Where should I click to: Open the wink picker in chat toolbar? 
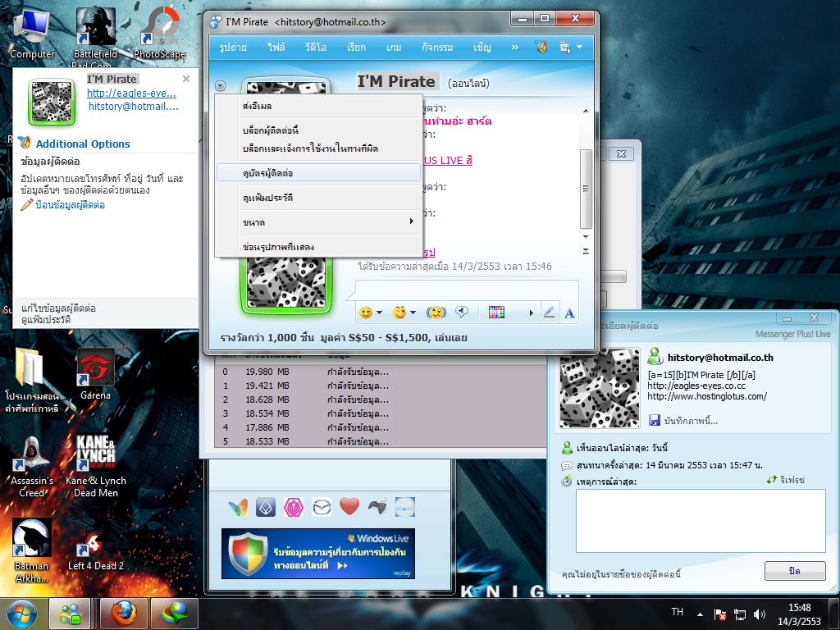point(399,313)
